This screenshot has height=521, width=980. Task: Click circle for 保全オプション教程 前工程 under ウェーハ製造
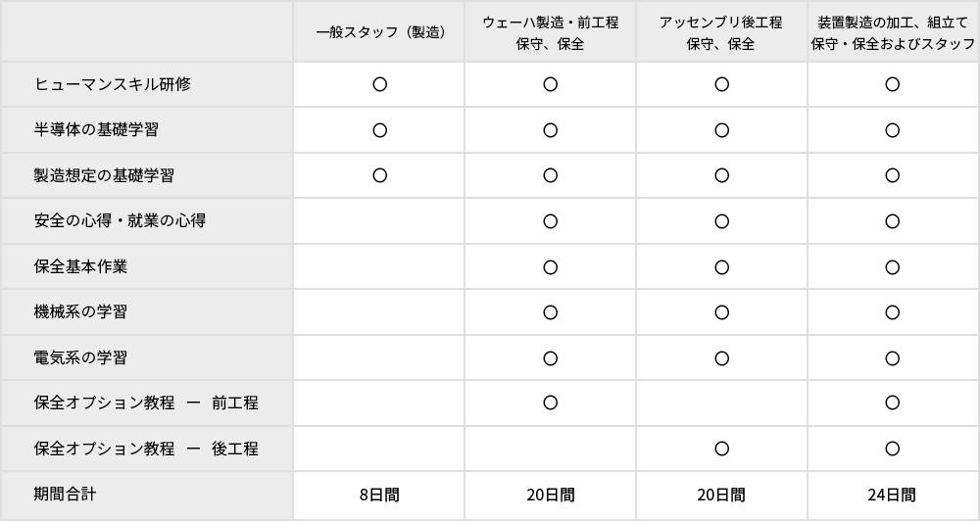551,403
